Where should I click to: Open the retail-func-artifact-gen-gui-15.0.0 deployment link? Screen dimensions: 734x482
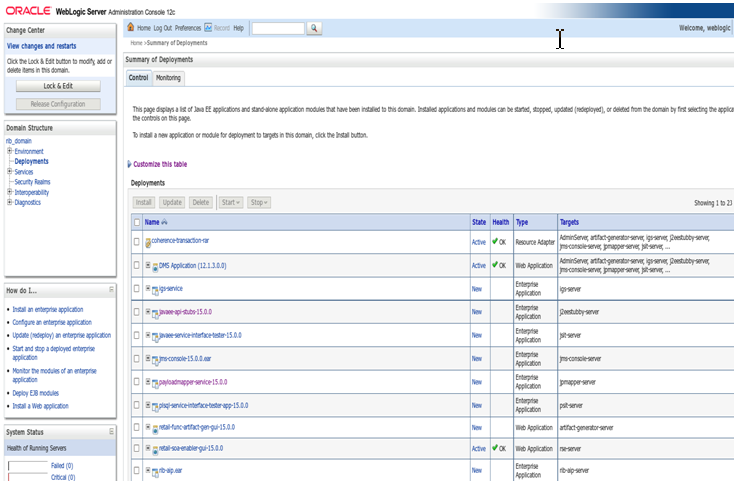[x=197, y=427]
